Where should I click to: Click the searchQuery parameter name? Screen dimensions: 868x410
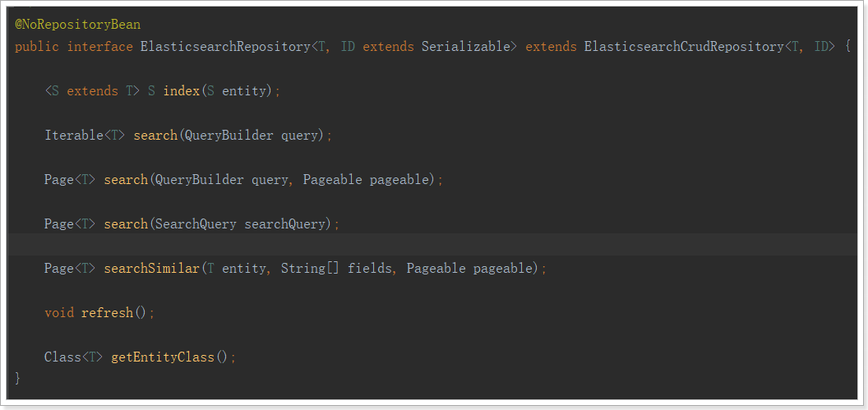click(x=284, y=224)
